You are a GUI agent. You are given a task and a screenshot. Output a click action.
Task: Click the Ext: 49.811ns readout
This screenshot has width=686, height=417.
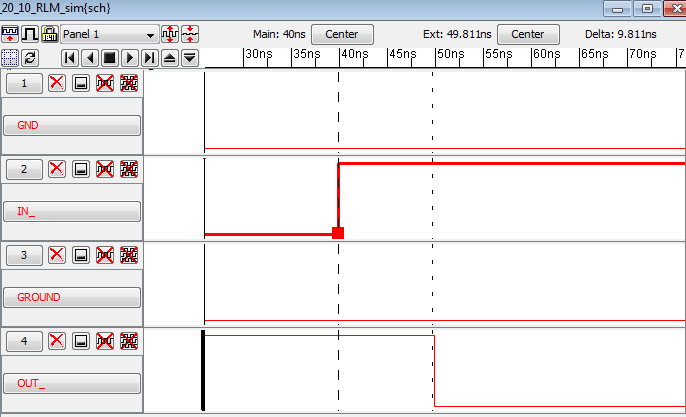[x=457, y=34]
